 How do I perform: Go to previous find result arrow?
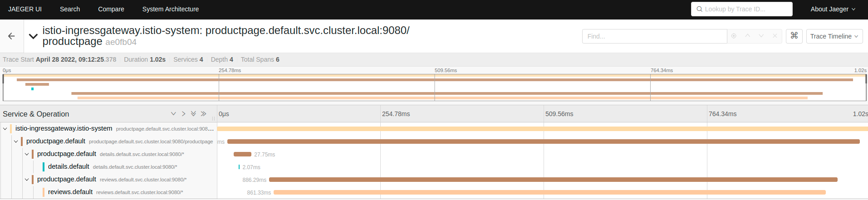point(747,36)
